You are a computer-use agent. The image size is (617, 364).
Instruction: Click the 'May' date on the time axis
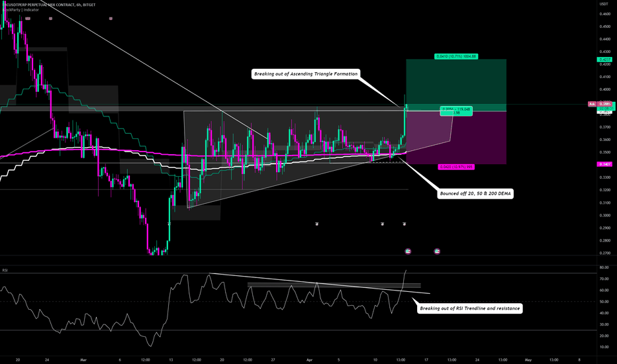click(x=528, y=359)
